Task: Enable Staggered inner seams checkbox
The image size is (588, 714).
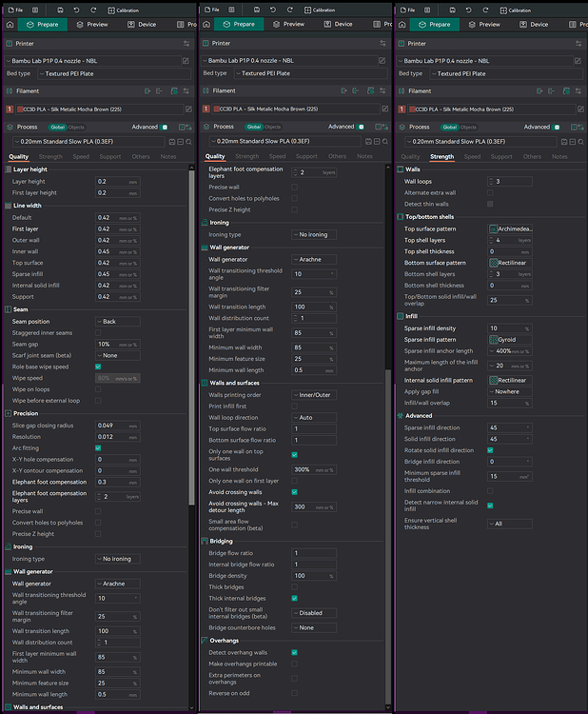Action: tap(98, 333)
